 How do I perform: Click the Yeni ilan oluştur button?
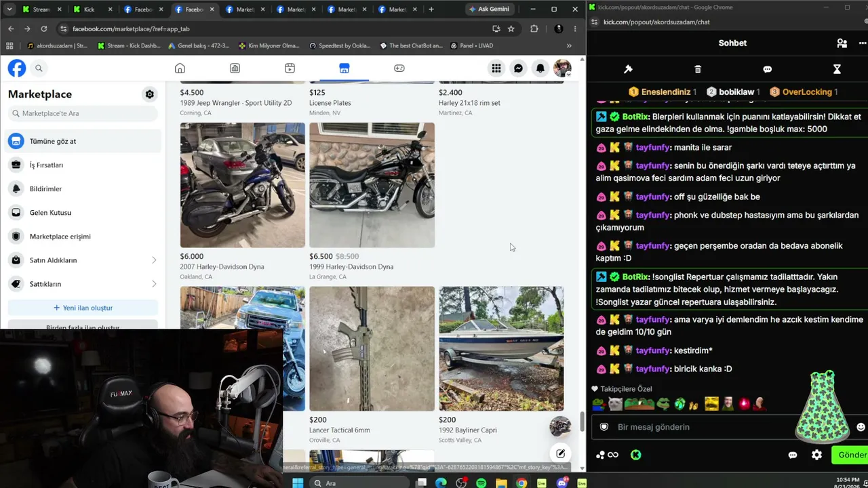pyautogui.click(x=83, y=308)
